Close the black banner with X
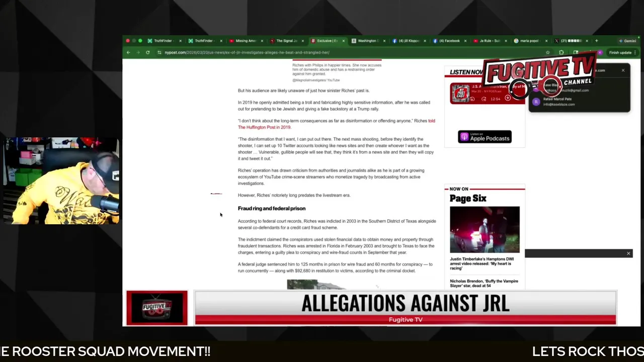 (628, 253)
